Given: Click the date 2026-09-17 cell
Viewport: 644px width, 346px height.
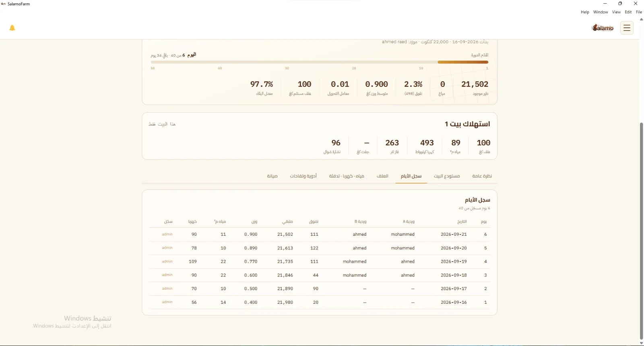Looking at the screenshot, I should point(454,288).
